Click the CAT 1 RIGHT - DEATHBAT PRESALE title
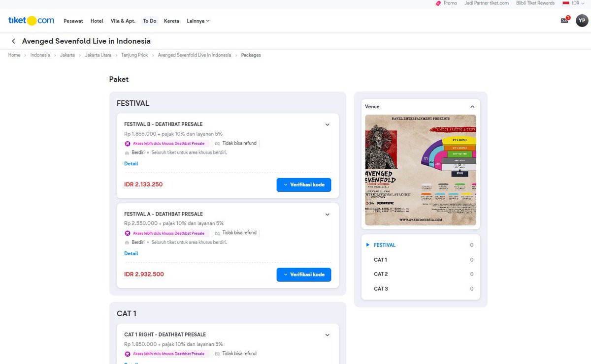Screen dimensions: 591x364 [x=165, y=334]
